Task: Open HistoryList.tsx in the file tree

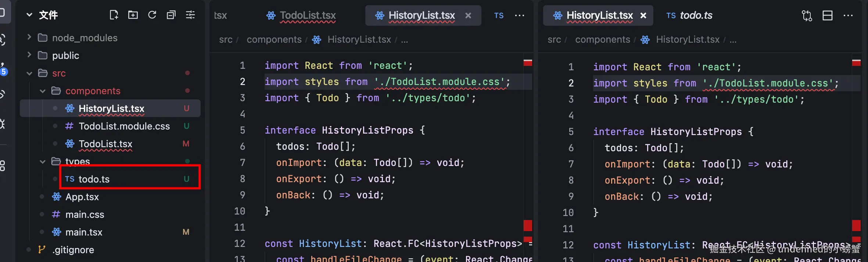Action: (110, 109)
